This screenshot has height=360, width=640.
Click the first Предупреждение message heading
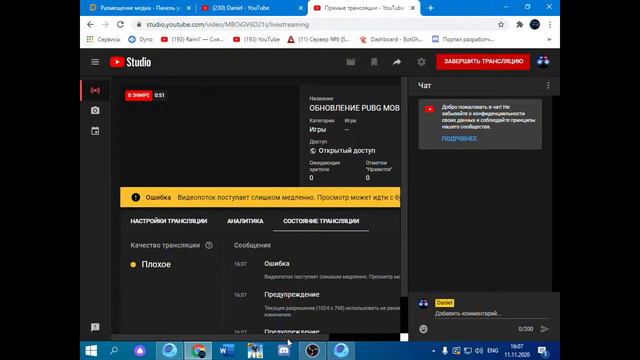[x=292, y=295]
